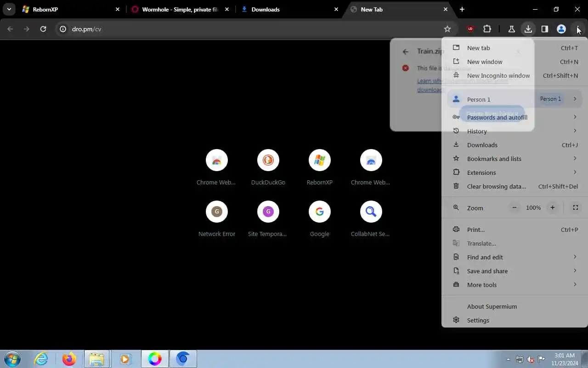Select New tab menu item
588x368 pixels.
click(x=514, y=48)
